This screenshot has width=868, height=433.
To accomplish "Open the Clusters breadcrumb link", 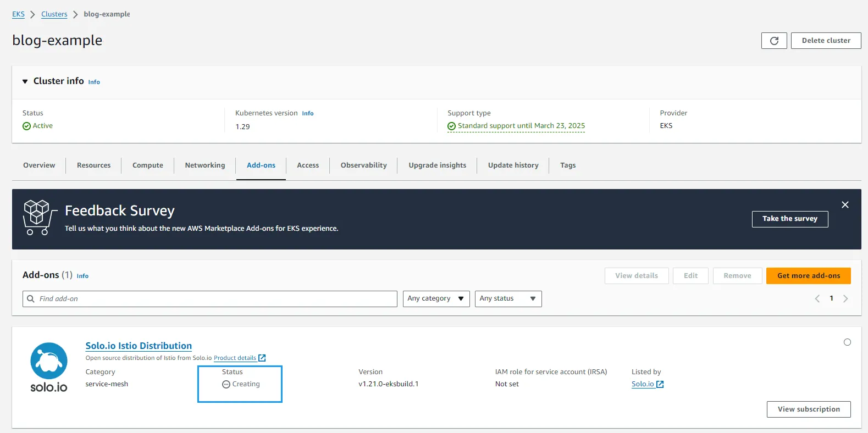I will [x=54, y=14].
